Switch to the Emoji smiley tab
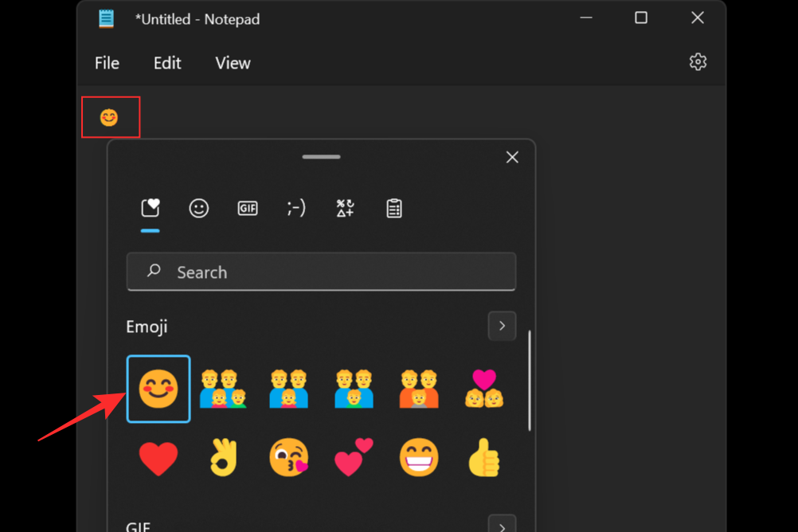798x532 pixels. pos(199,208)
